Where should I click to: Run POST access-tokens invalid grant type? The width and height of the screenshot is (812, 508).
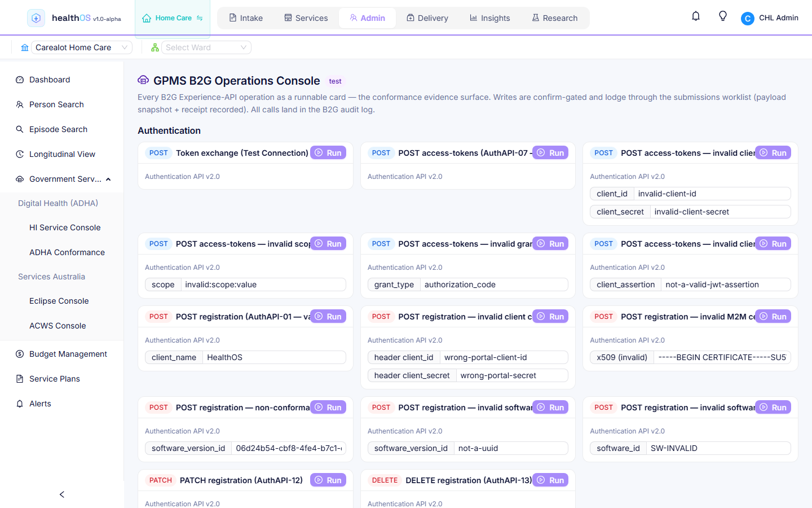pyautogui.click(x=550, y=244)
